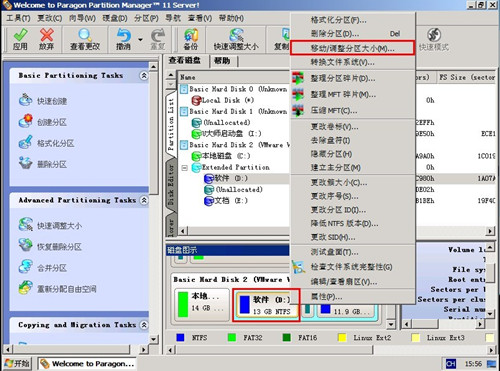Collapse the Basic Partitioning Tasks panel

pyautogui.click(x=144, y=76)
